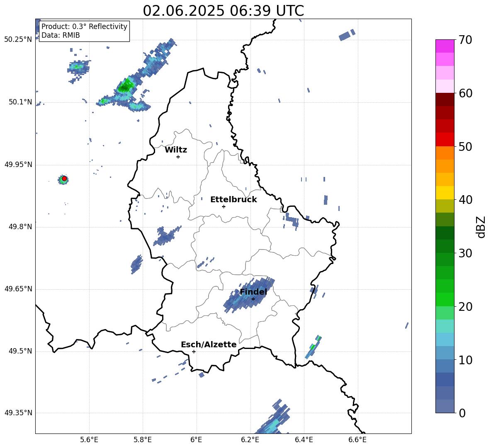Click the yellow 40 dBZ colorbar segment

(x=445, y=193)
